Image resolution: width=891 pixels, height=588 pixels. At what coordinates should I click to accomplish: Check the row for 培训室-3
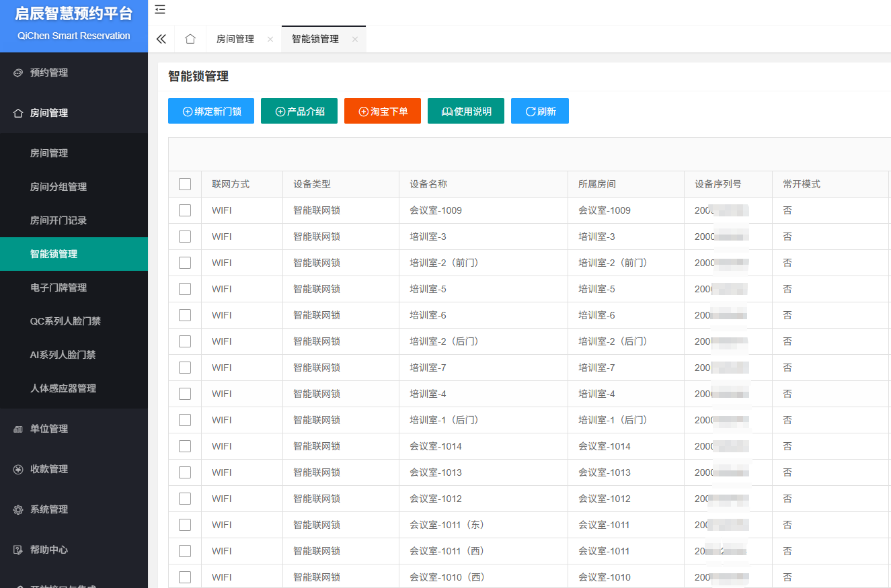coord(185,237)
